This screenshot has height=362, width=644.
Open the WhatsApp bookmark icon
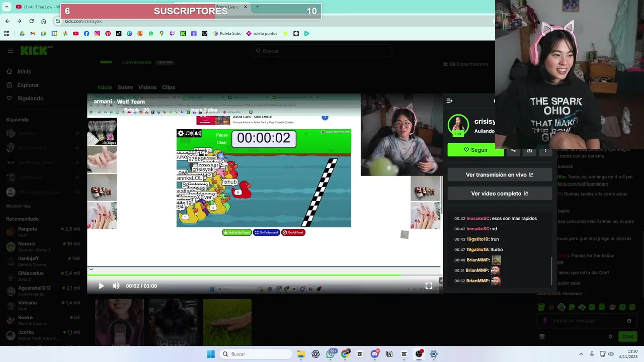pos(151,34)
